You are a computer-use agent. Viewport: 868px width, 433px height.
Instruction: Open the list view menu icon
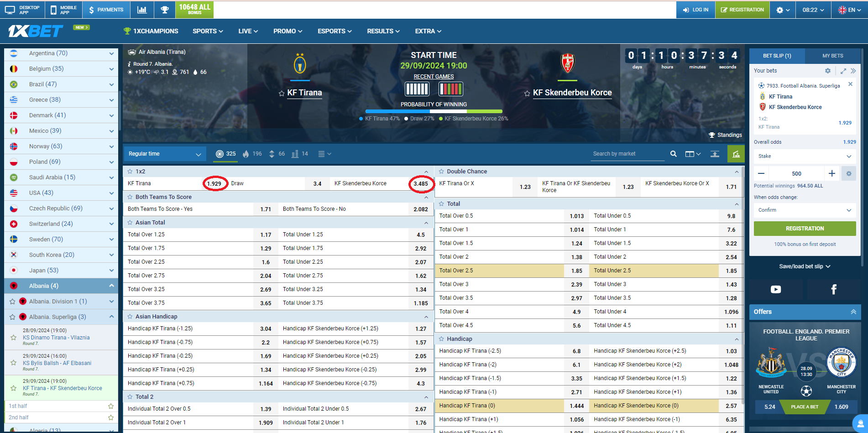324,154
